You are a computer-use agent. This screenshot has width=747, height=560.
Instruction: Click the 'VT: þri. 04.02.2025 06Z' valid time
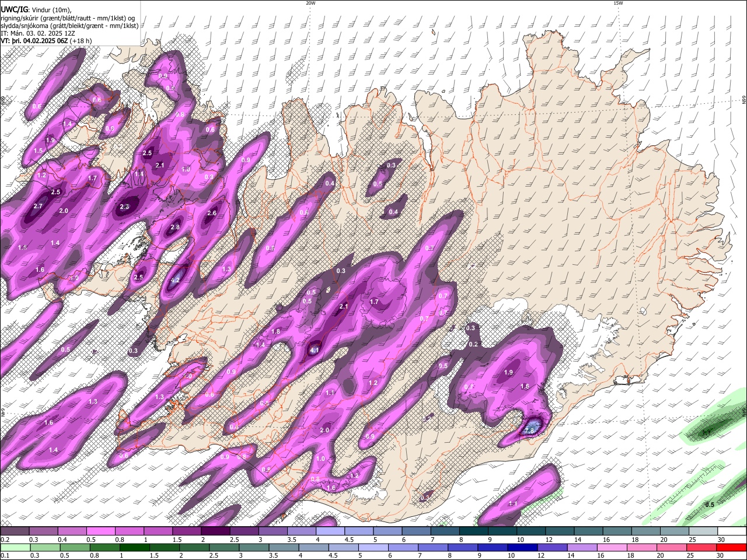click(x=35, y=41)
